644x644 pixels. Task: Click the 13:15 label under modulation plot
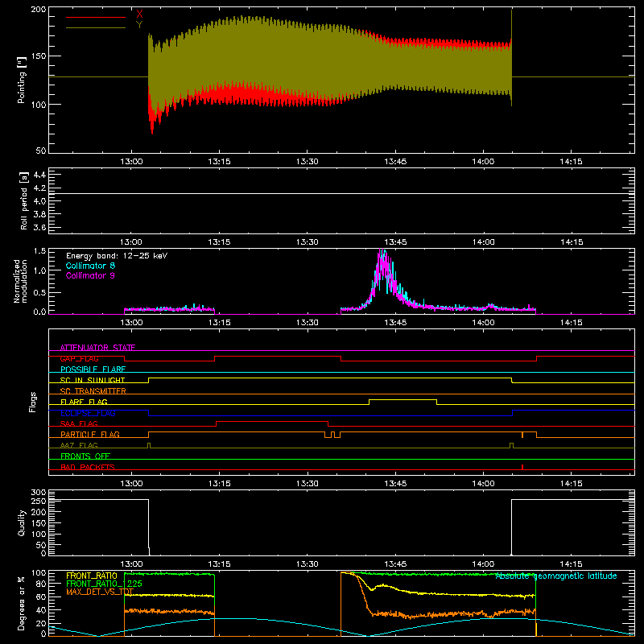(219, 323)
